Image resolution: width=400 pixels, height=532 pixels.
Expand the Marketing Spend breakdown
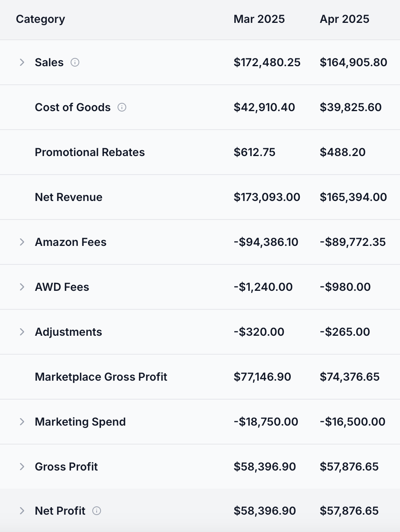pyautogui.click(x=22, y=422)
